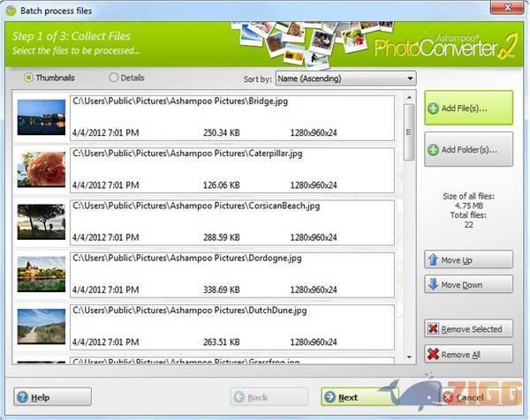Select the Dordogne.jpg thumbnail

click(42, 274)
